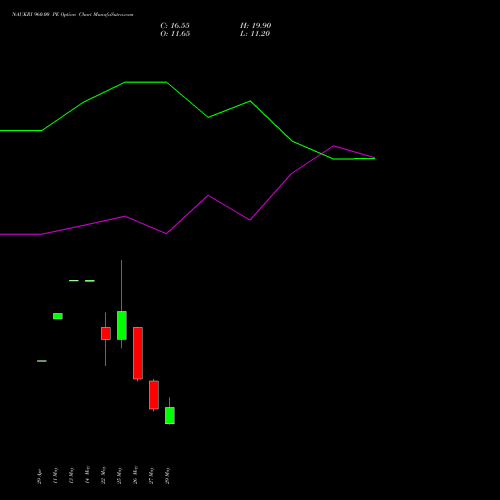Click the green candle for 11 May

pos(58,316)
